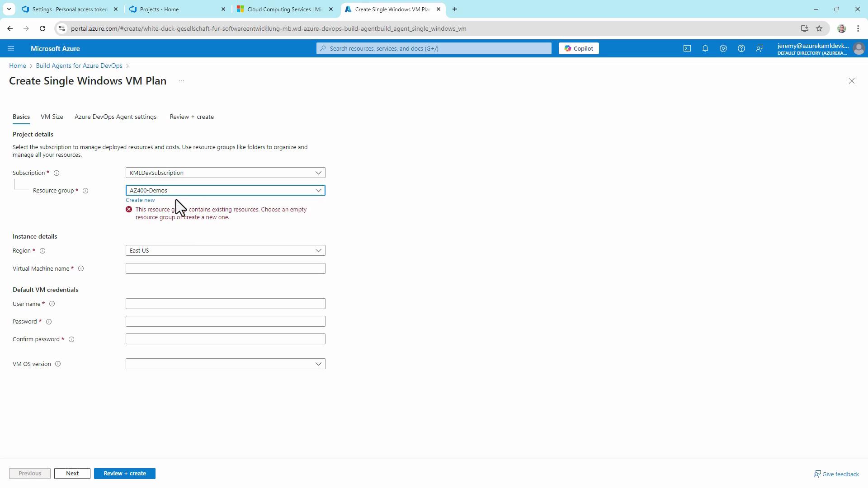Open the Azure Cloud Shell icon
The image size is (868, 488).
pos(687,48)
